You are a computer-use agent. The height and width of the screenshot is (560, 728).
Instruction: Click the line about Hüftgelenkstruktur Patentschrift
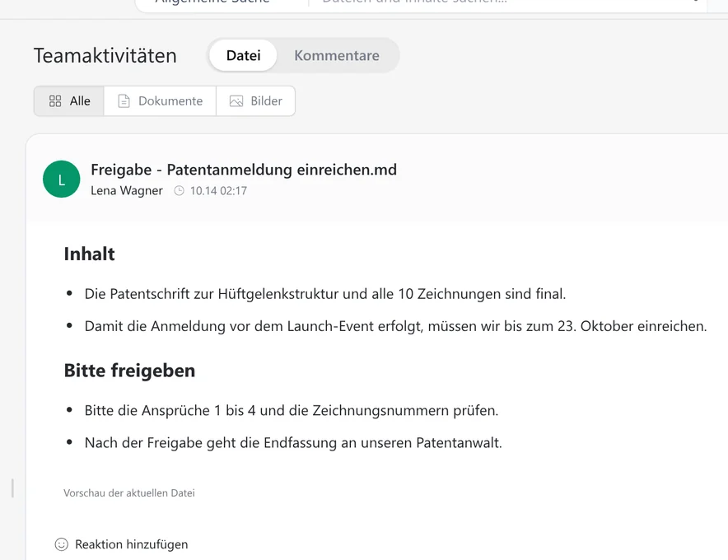coord(325,294)
